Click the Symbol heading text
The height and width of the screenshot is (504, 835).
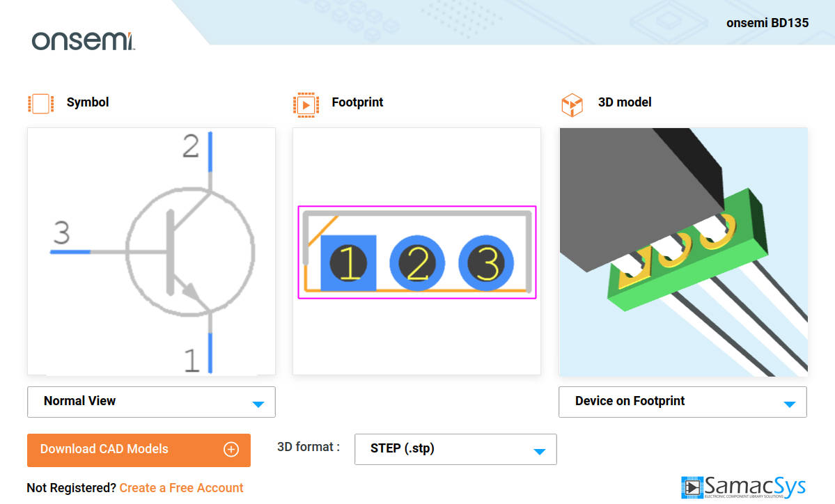(87, 102)
